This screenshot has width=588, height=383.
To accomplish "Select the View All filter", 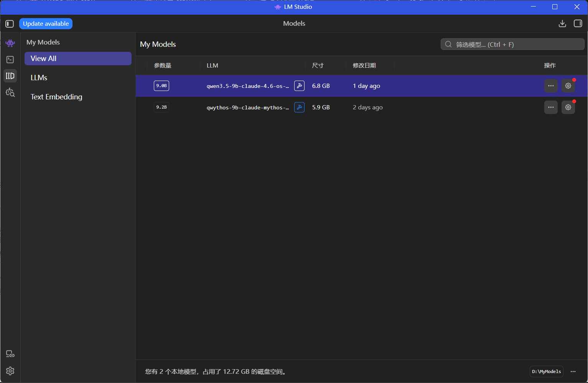I will (78, 58).
